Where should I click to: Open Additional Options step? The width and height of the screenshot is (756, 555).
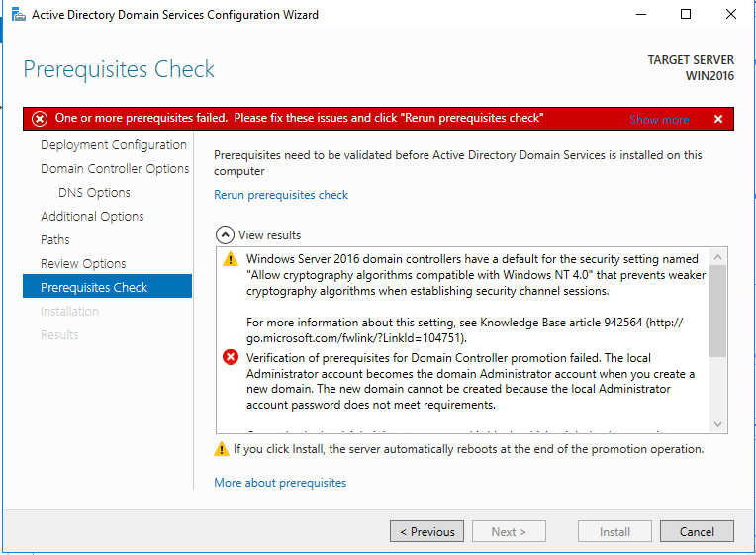click(x=92, y=216)
